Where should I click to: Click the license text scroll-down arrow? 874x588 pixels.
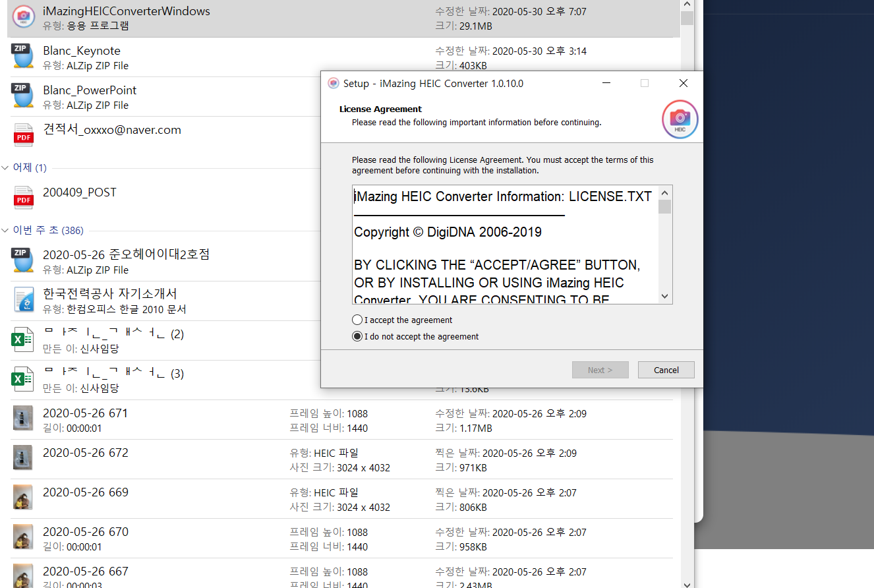click(x=664, y=297)
